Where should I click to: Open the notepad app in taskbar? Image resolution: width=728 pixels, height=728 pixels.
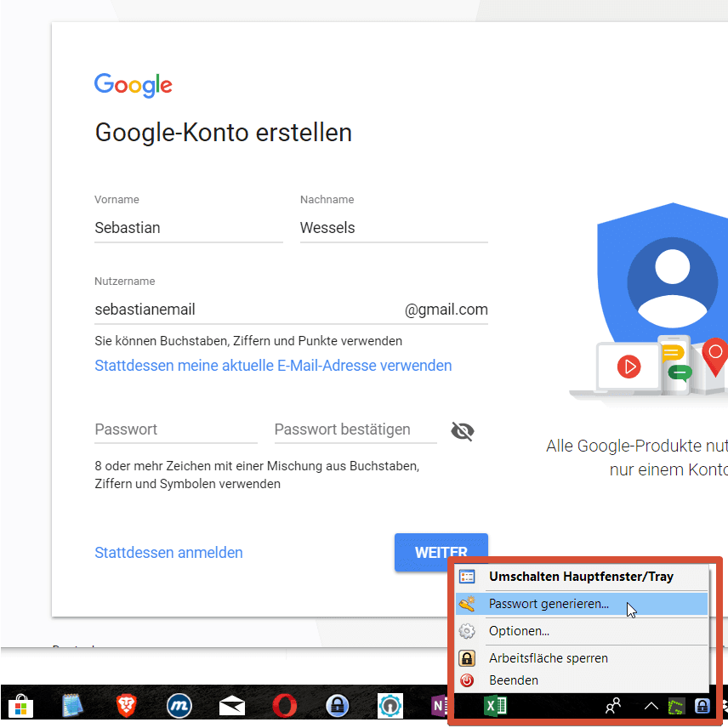pos(72,706)
